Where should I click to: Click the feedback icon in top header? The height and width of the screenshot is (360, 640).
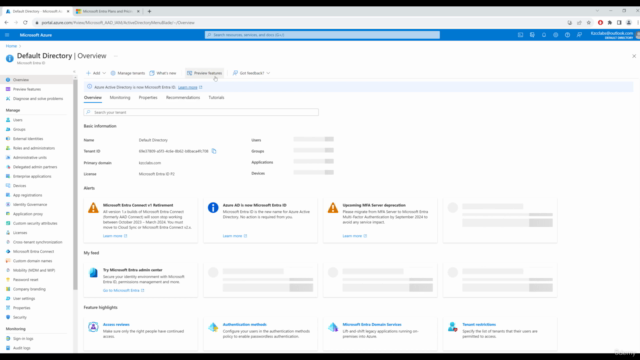[x=579, y=35]
